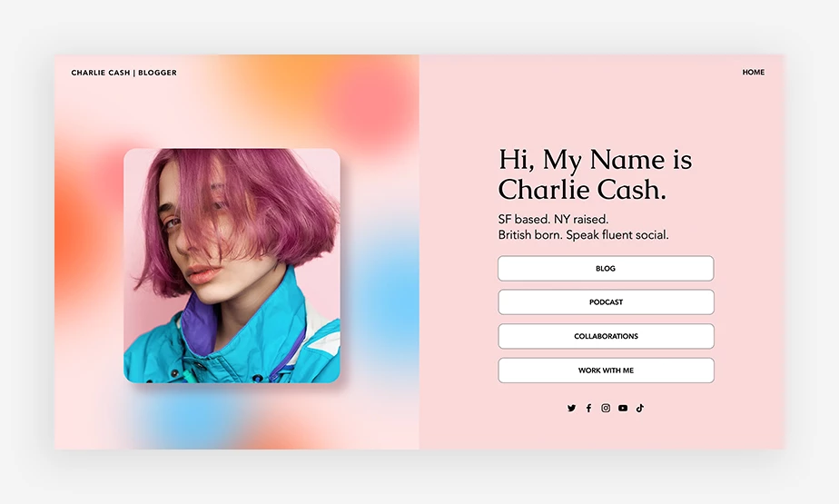Click the blue blob below the photo
The image size is (839, 504).
point(187,418)
